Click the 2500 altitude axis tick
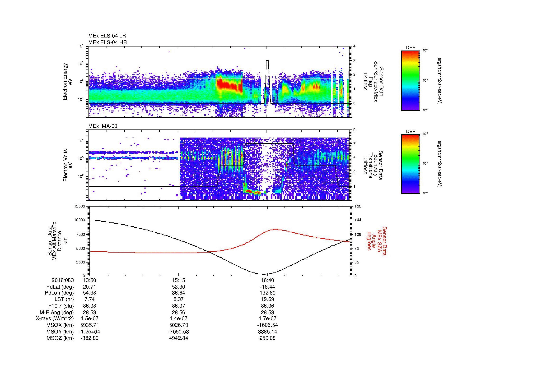555x392 pixels. coord(81,262)
